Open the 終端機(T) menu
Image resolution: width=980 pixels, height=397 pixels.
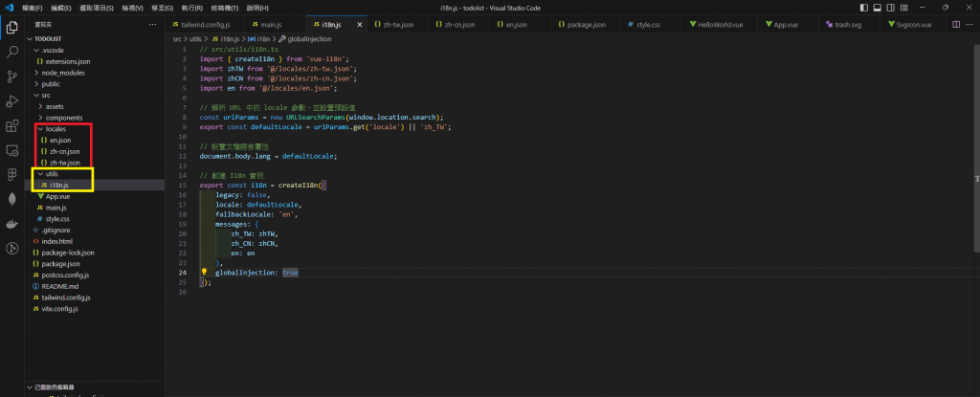[224, 8]
